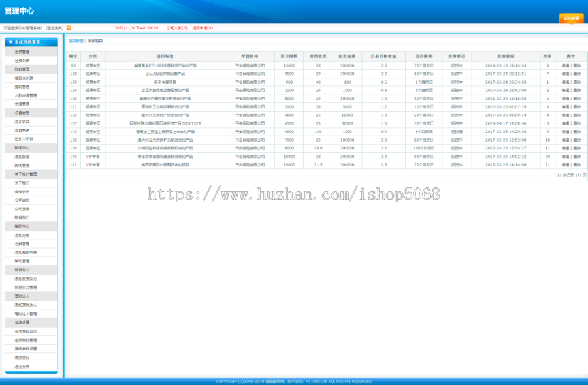Click 编辑 for project number 140
Screen dimensions: 588x385
click(x=565, y=157)
